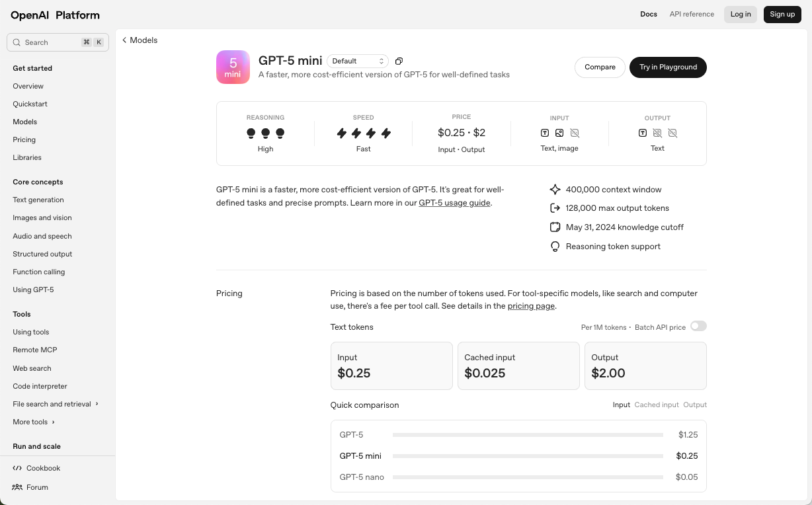Screen dimensions: 812x505
Task: Open the Docs menu item
Action: pyautogui.click(x=649, y=14)
